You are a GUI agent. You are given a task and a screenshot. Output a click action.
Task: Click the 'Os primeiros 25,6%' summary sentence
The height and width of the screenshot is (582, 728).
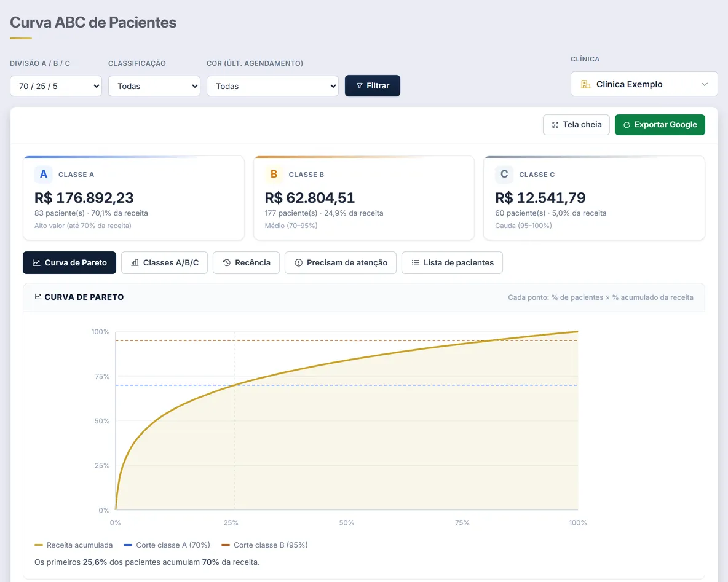coord(147,562)
